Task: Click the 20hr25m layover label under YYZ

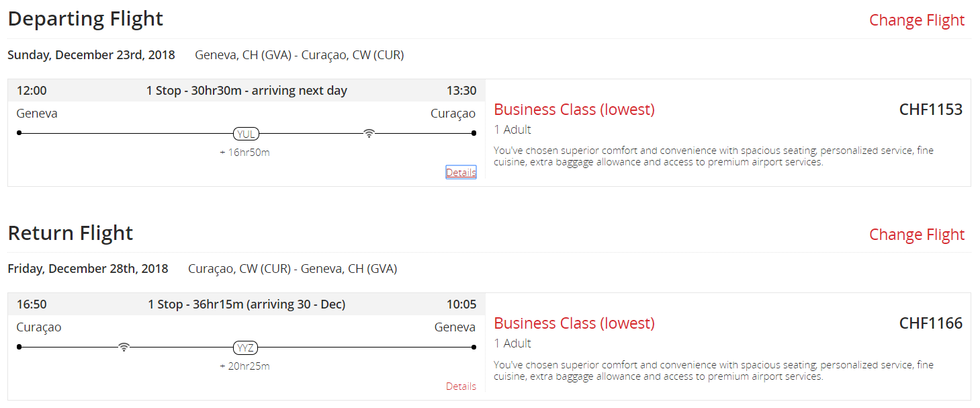Action: (245, 366)
